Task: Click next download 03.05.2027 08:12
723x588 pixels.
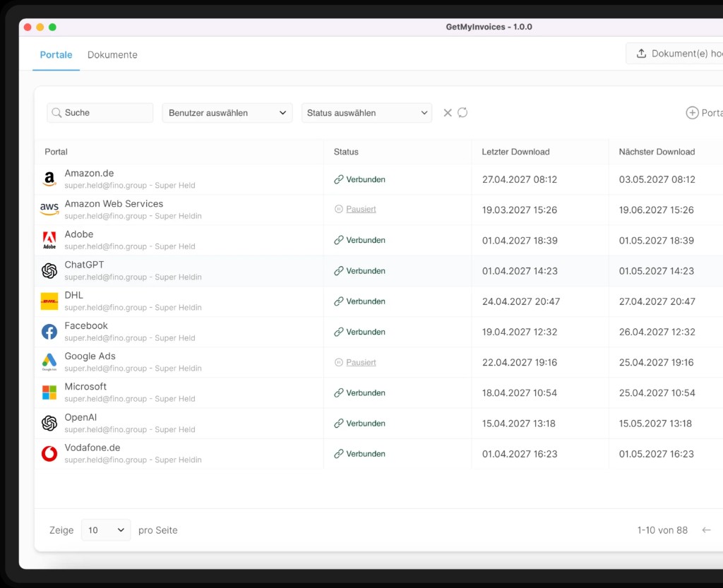Action: click(657, 179)
